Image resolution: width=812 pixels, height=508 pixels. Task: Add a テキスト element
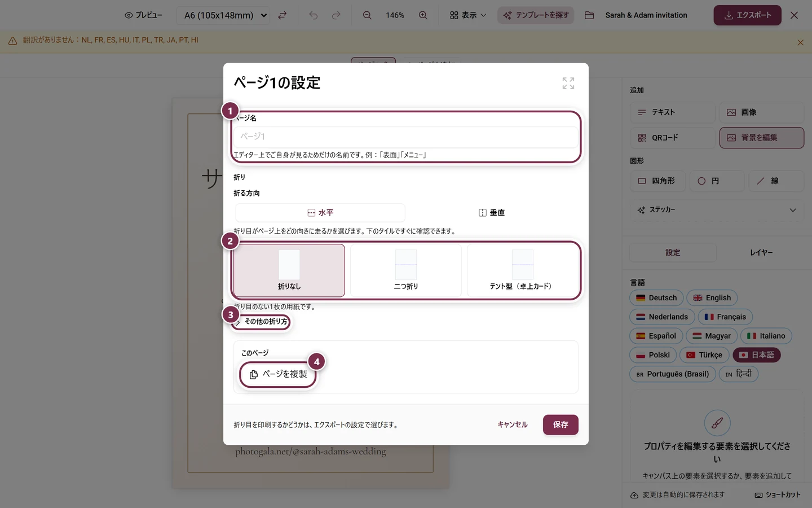pos(673,112)
